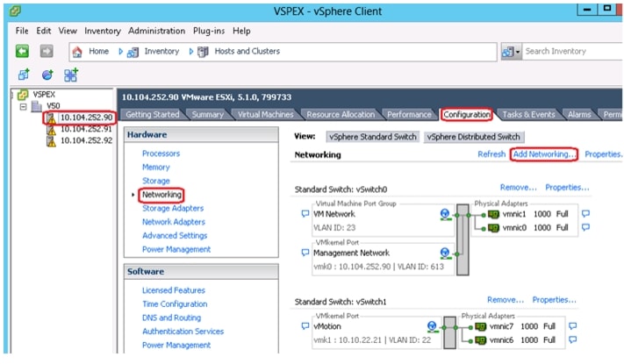Switch to the Performance tab
This screenshot has height=364, width=624.
coord(409,115)
